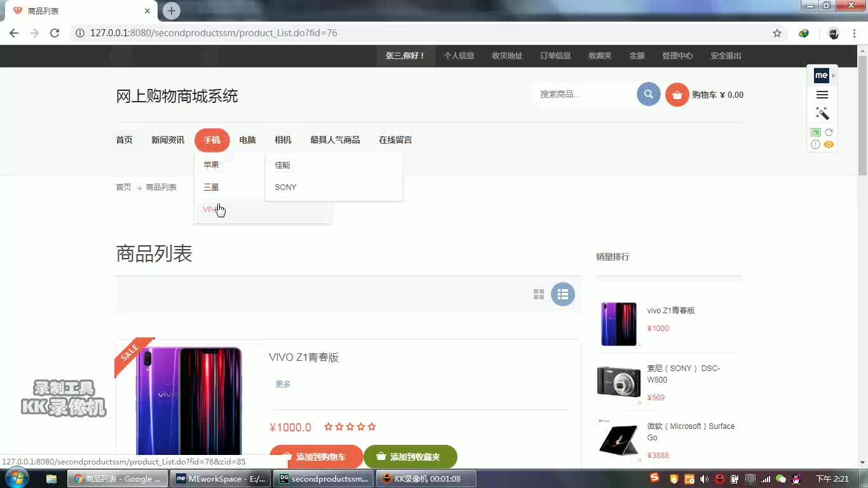Open 个人信息 in top bar
The height and width of the screenshot is (488, 868).
coord(459,56)
